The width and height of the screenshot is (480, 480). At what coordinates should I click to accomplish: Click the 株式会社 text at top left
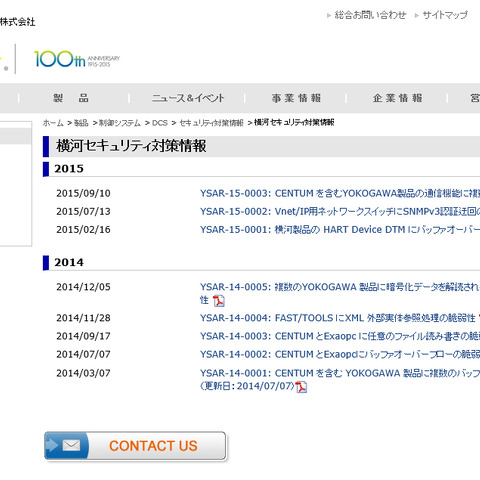pos(17,22)
